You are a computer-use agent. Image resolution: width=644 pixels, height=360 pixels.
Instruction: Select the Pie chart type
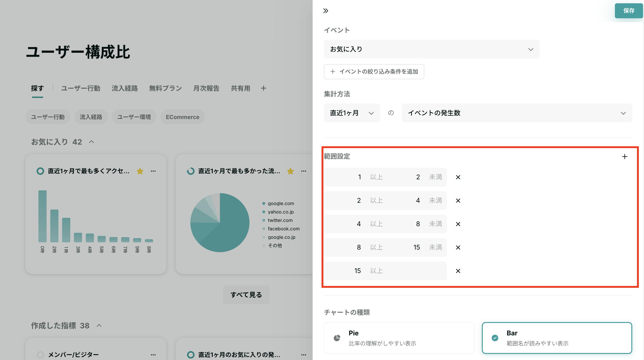pos(399,338)
